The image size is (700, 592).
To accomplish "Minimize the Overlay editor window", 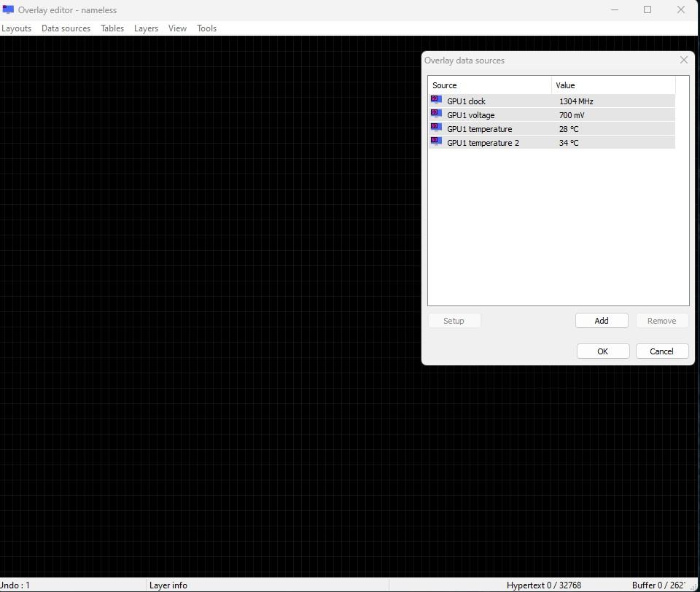I will click(615, 9).
